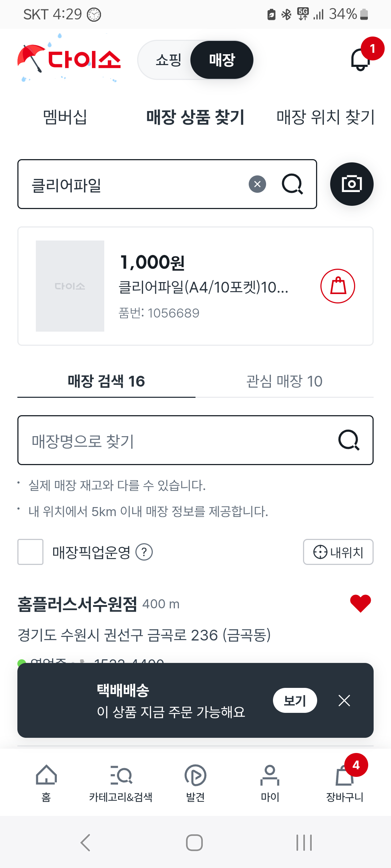The image size is (391, 868).
Task: Unfavorite 홈플러스서수원점 with the heart
Action: click(360, 603)
